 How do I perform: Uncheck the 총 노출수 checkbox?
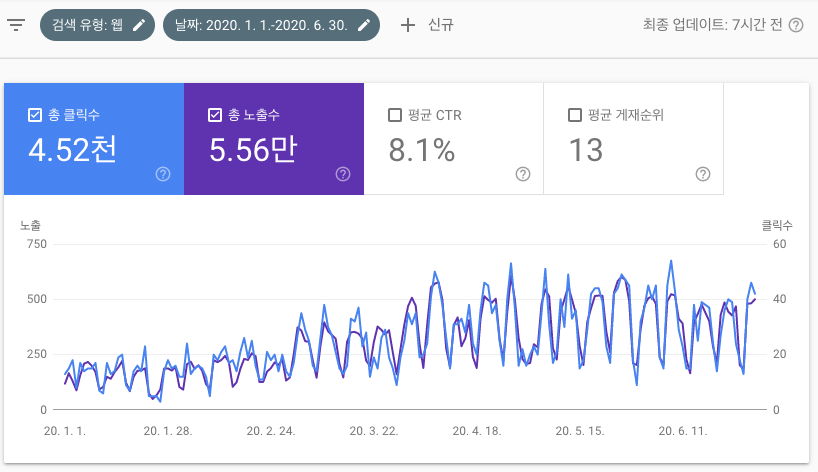(x=215, y=115)
